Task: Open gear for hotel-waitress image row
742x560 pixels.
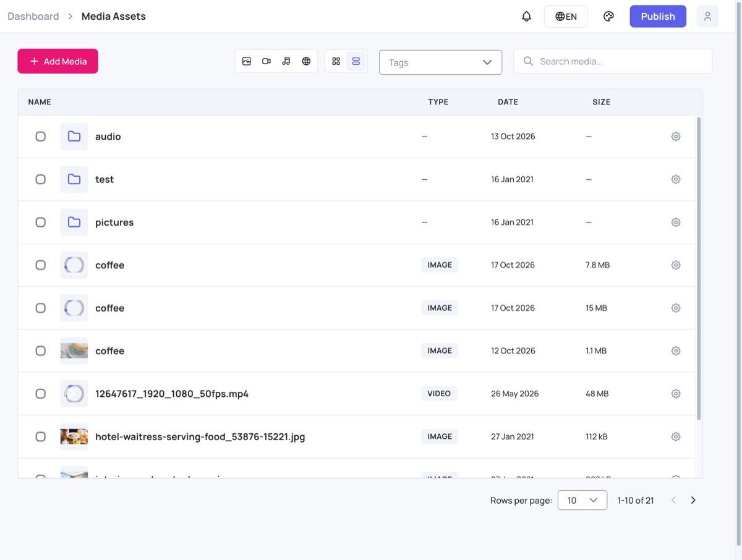Action: [676, 436]
